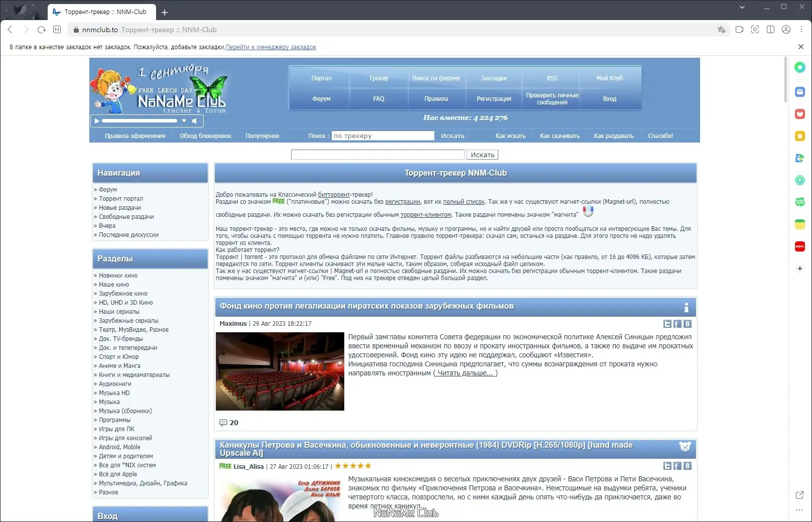Open the video recording tool icon
This screenshot has height=522, width=812.
[x=739, y=30]
